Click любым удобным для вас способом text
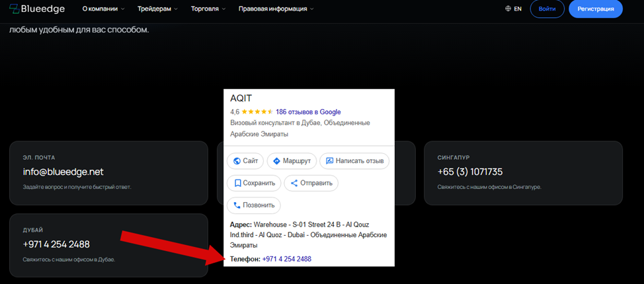This screenshot has height=284, width=644. 79,30
